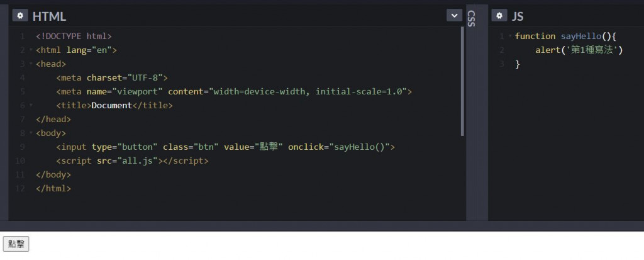This screenshot has height=260, width=644.
Task: Click the lang="en" attribute
Action: 89,50
